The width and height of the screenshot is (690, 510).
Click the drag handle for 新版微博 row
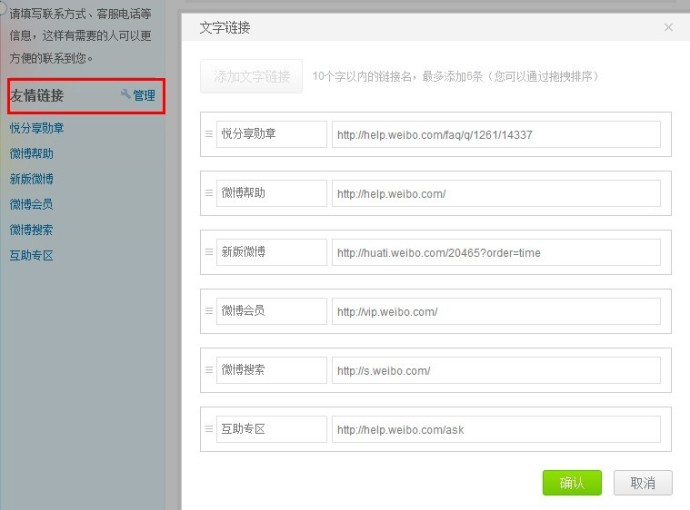[x=209, y=252]
